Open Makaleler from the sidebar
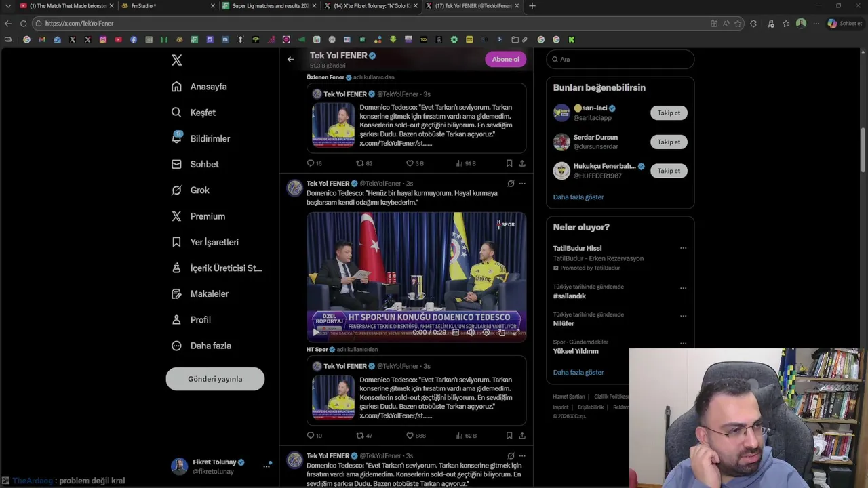The width and height of the screenshot is (868, 488). pyautogui.click(x=200, y=293)
